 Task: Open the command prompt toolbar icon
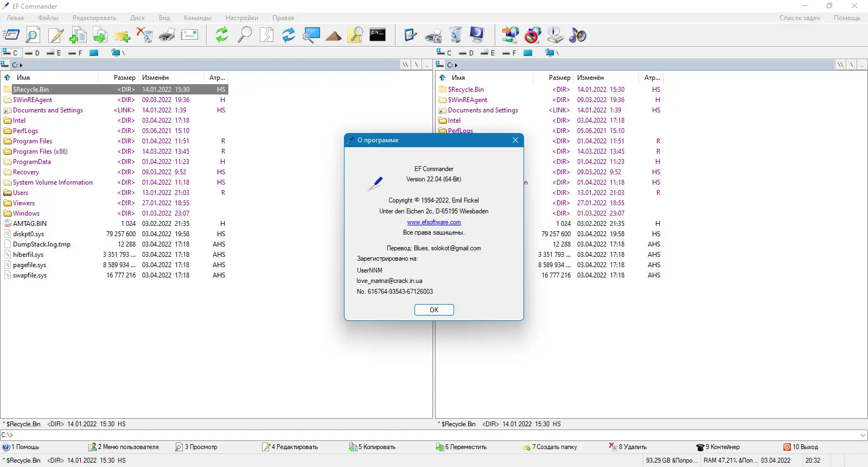tap(378, 35)
